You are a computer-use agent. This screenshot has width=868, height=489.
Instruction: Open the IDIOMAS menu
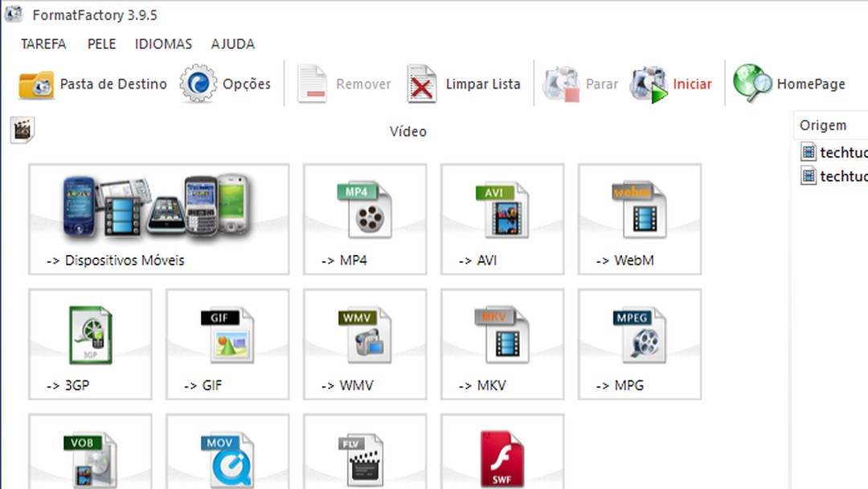tap(163, 43)
